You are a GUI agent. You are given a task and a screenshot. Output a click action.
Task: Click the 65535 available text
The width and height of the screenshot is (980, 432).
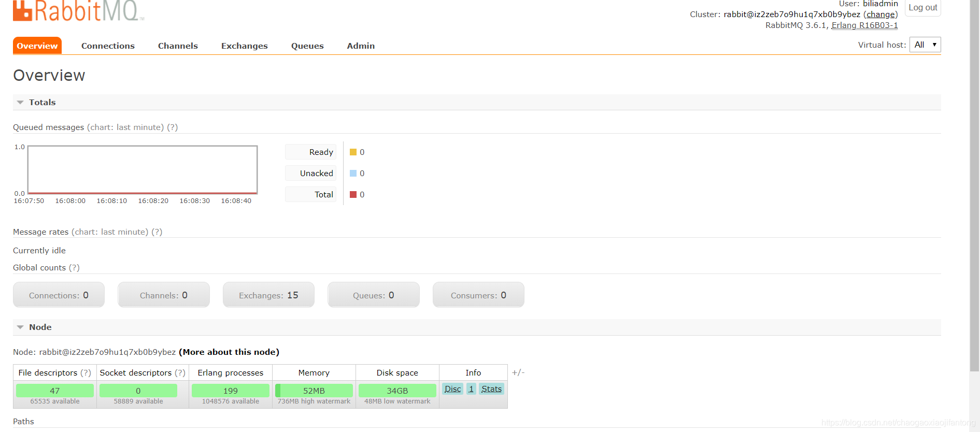pyautogui.click(x=55, y=401)
